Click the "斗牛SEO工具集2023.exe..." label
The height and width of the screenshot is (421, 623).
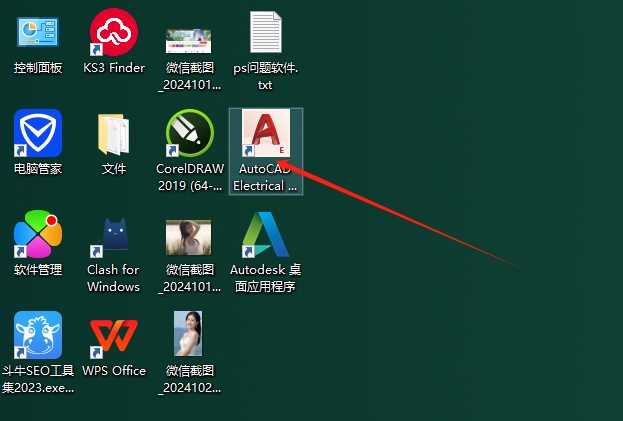38,379
